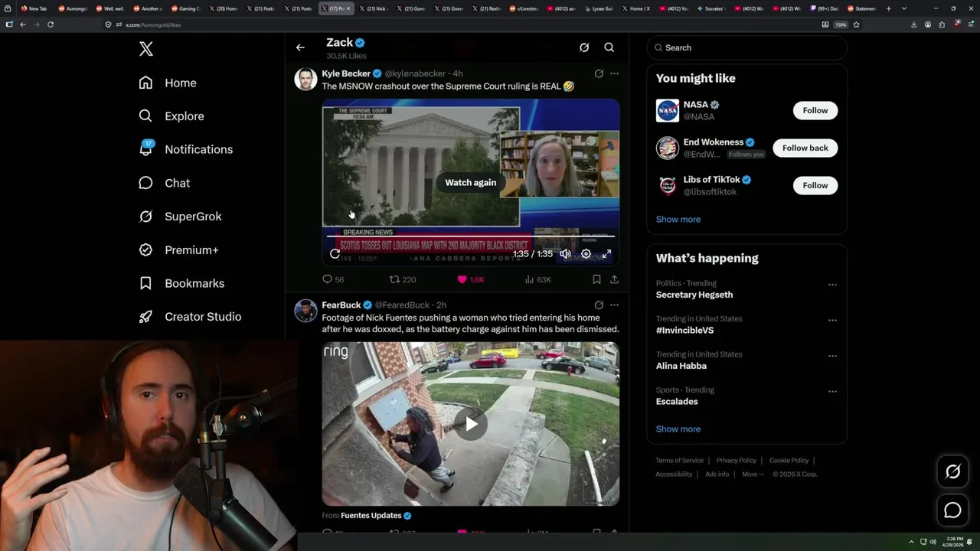
Task: Open floating Grok button
Action: pyautogui.click(x=952, y=472)
